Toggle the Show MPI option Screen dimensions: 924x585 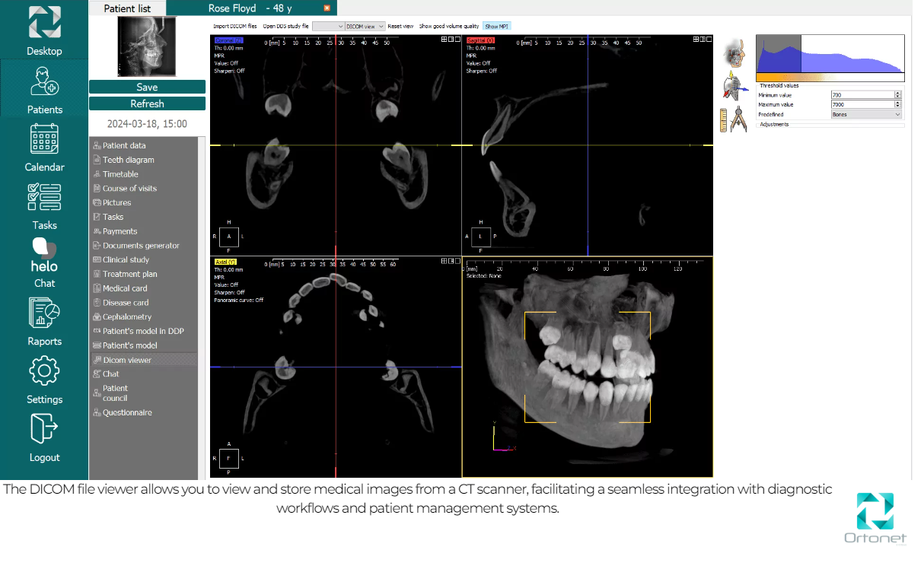[x=496, y=26]
